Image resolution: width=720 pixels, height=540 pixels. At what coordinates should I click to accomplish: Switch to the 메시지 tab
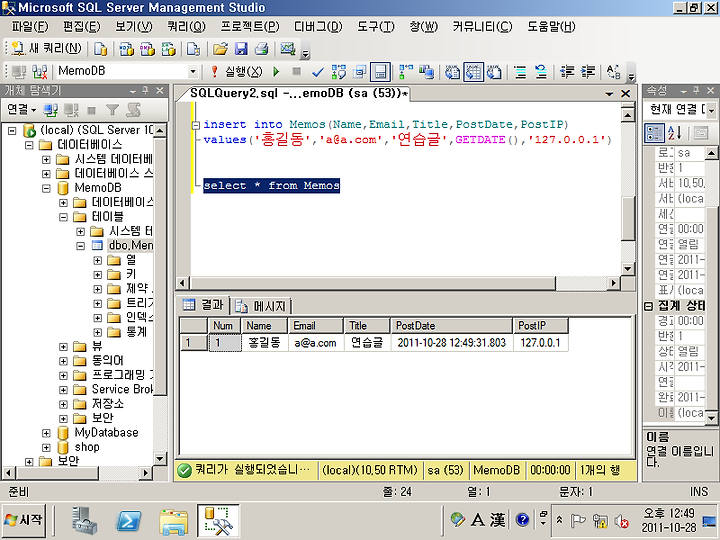[262, 305]
